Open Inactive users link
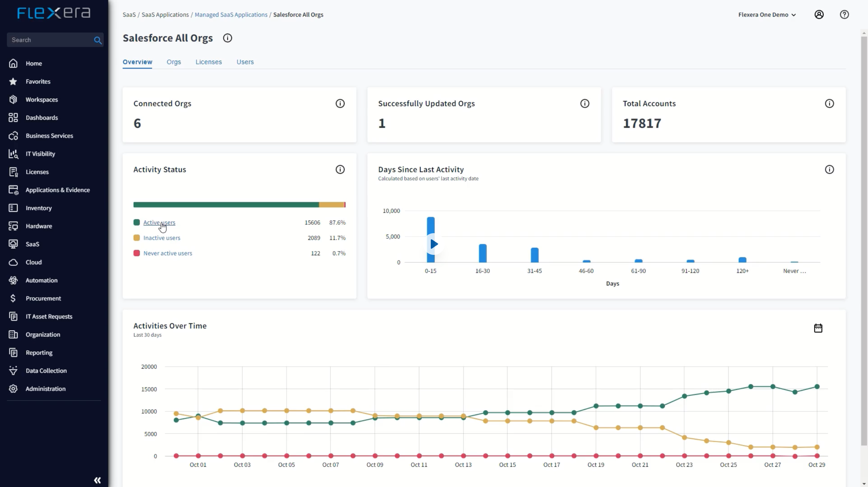This screenshot has width=868, height=487. pos(162,238)
